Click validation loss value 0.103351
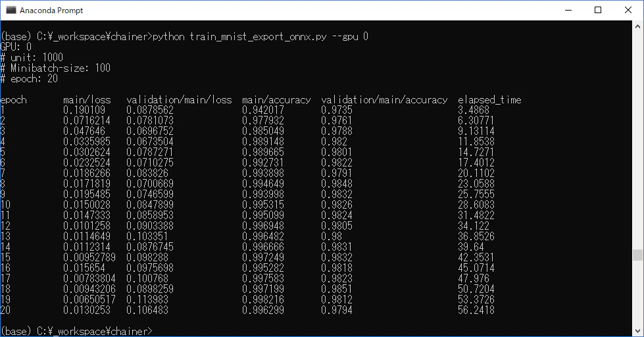The height and width of the screenshot is (337, 644). (x=147, y=236)
